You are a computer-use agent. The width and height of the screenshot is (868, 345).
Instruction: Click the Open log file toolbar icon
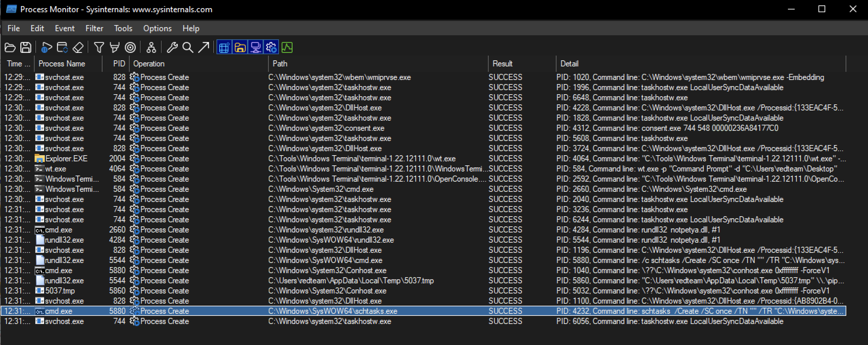pos(10,47)
